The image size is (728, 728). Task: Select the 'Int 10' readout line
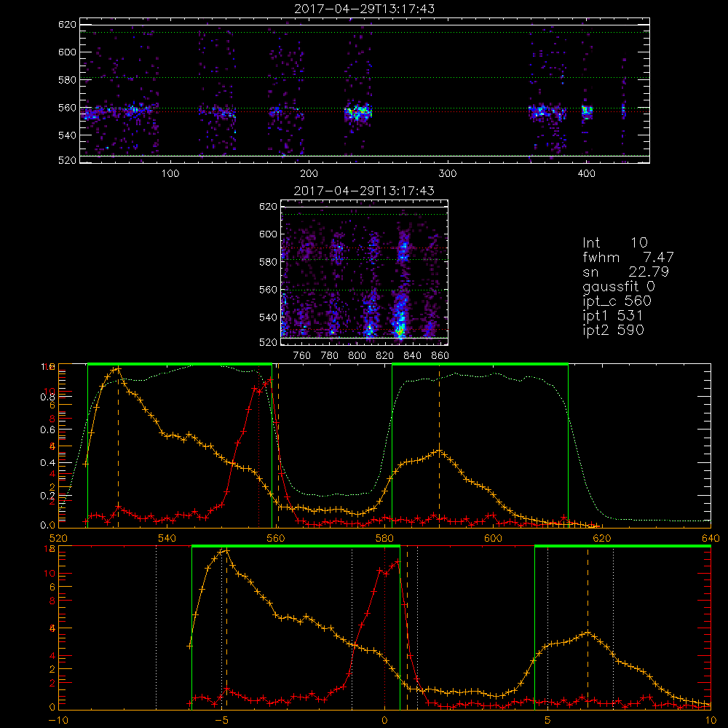click(x=615, y=243)
